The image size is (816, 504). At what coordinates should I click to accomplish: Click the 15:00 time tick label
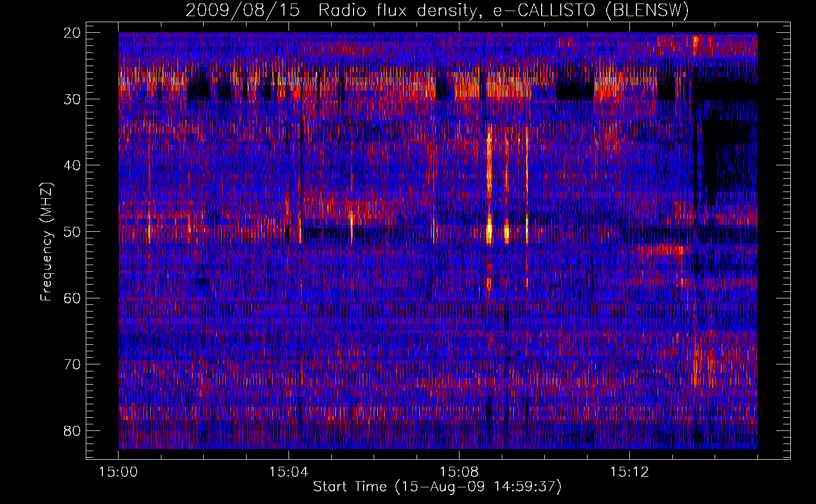click(119, 472)
